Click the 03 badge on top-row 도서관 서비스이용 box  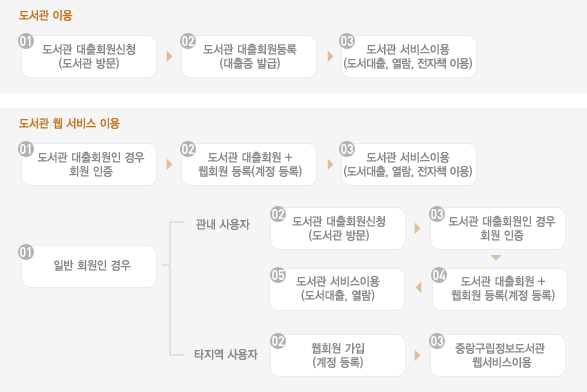pos(347,41)
